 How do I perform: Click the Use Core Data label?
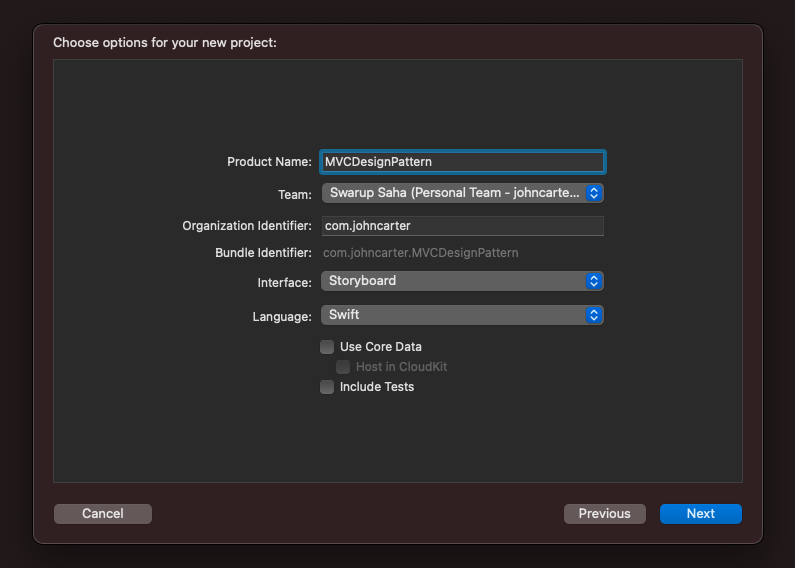381,347
